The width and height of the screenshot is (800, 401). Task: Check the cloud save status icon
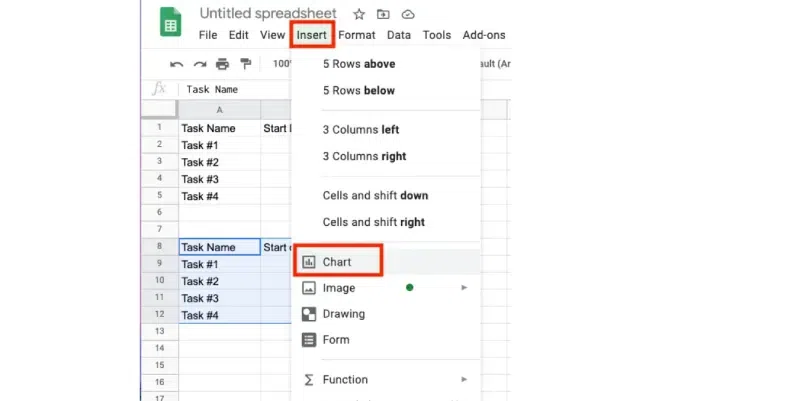tap(407, 14)
